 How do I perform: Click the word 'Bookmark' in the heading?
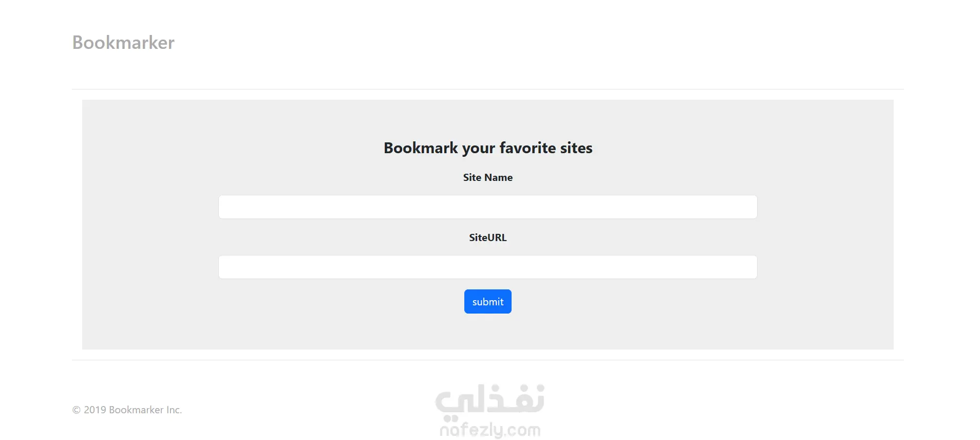tap(421, 148)
